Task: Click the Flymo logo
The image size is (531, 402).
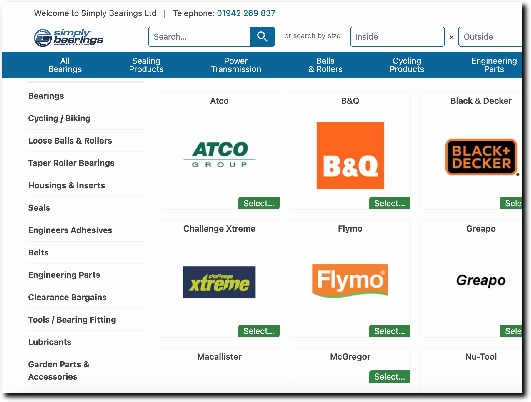Action: coord(350,281)
